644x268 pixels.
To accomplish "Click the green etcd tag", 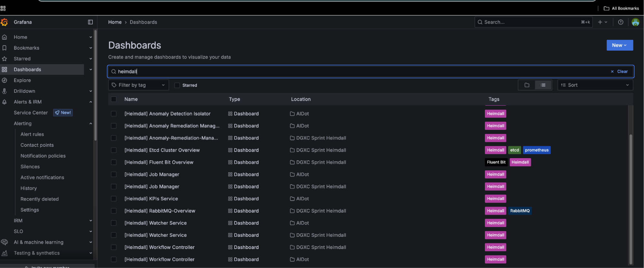I will [514, 150].
